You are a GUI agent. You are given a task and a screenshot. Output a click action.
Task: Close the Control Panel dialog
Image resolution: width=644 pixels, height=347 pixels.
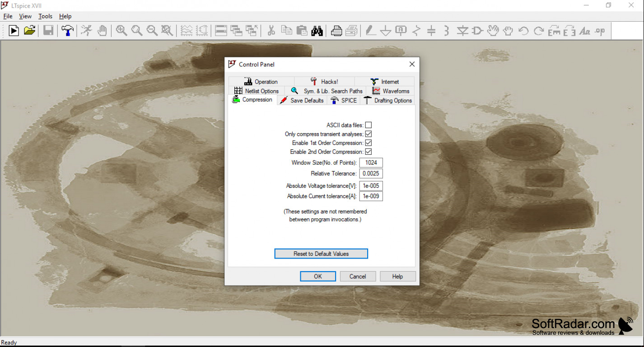click(411, 65)
